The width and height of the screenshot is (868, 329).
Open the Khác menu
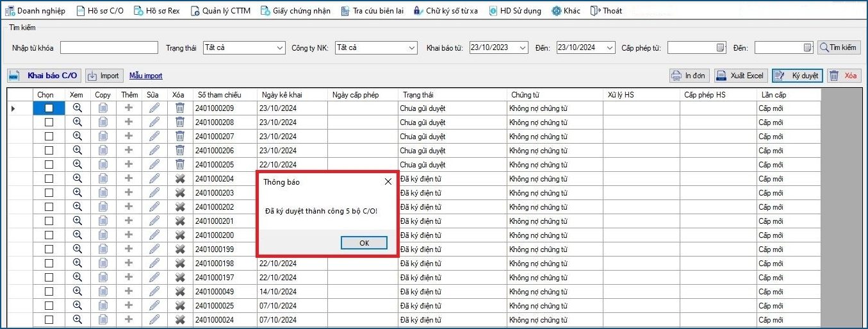coord(566,11)
